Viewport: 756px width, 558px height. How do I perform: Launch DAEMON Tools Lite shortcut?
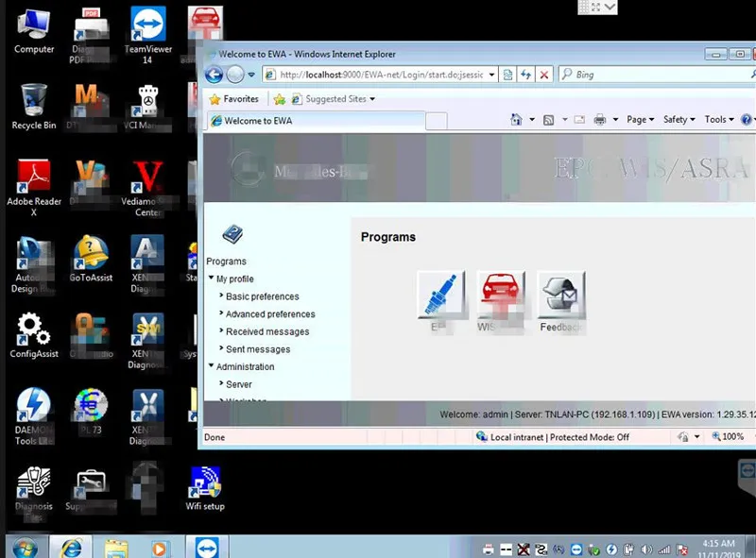tap(34, 416)
